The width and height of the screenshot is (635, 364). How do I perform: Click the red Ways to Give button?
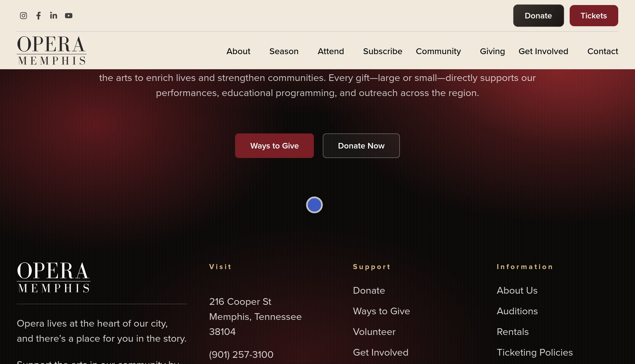(274, 146)
